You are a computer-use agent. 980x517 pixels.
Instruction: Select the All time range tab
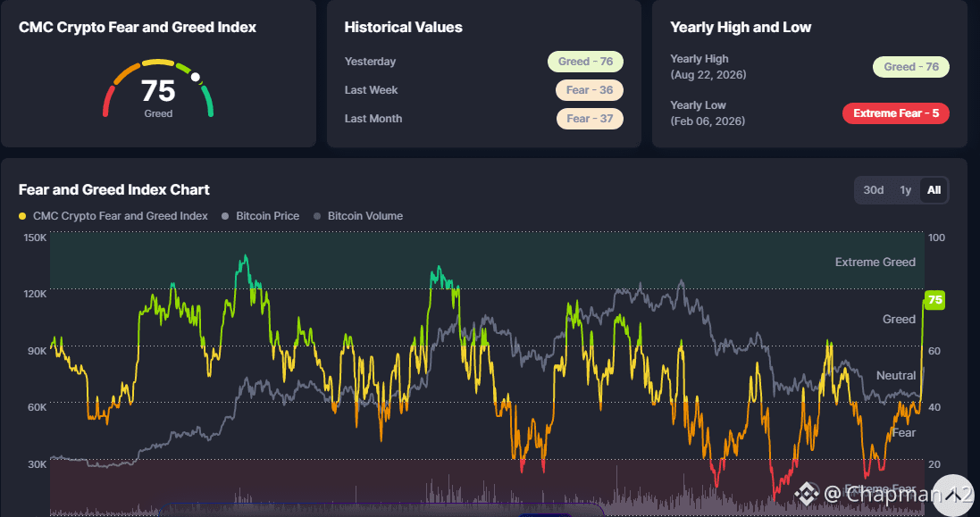pyautogui.click(x=934, y=190)
